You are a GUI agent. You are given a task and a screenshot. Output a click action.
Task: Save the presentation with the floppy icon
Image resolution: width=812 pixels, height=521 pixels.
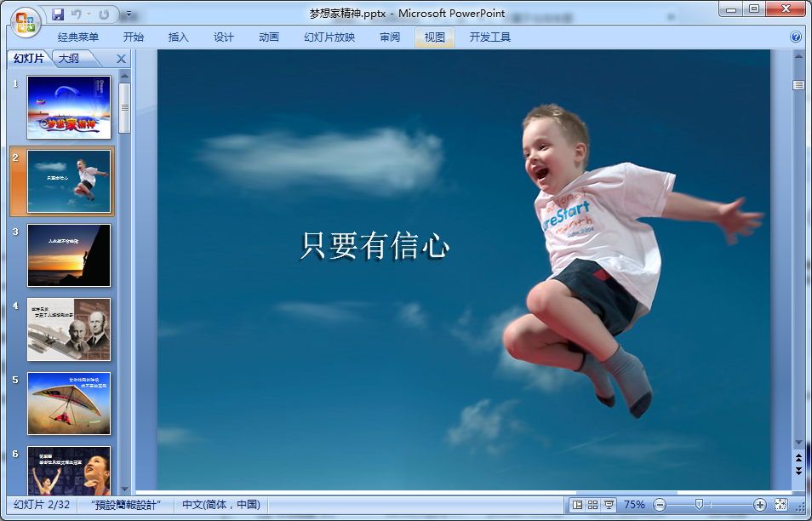coord(58,14)
